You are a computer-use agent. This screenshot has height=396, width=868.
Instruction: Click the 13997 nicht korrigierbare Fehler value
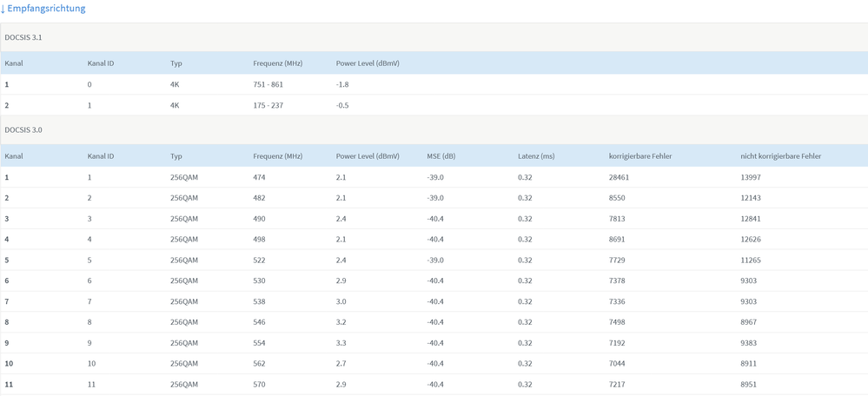coord(750,177)
